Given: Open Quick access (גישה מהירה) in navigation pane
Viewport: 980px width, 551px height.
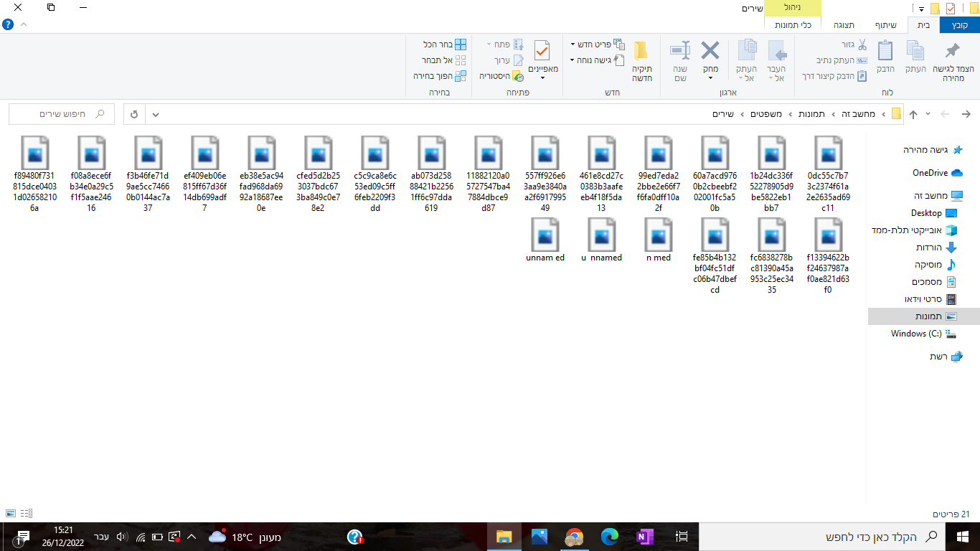Looking at the screenshot, I should click(932, 150).
